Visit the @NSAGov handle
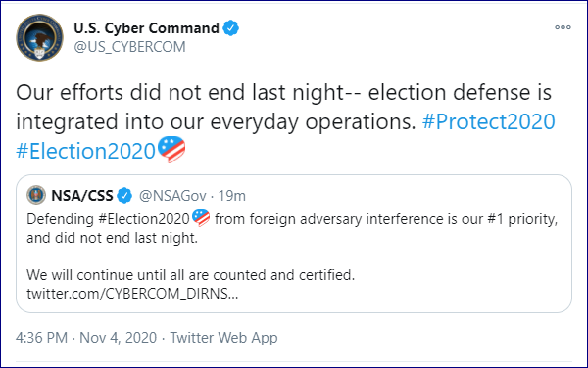 [172, 196]
